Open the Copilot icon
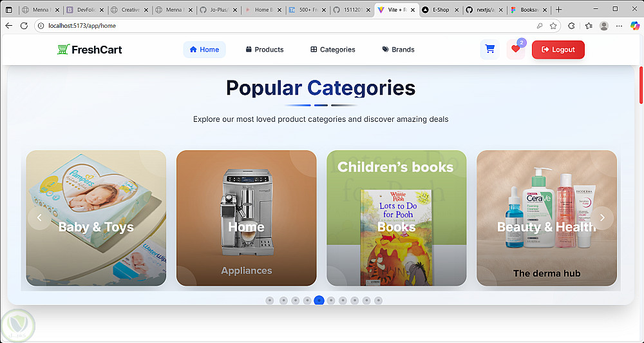Viewport: 644px width, 343px height. [x=635, y=26]
